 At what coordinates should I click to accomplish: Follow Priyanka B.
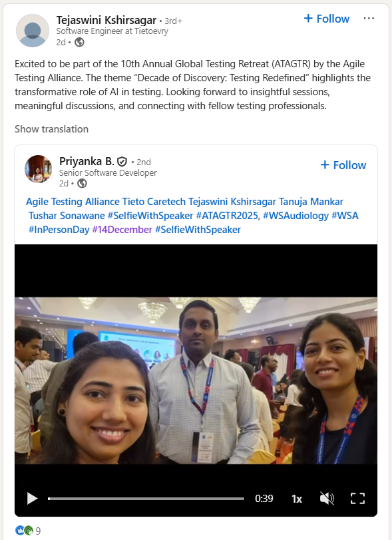(343, 165)
